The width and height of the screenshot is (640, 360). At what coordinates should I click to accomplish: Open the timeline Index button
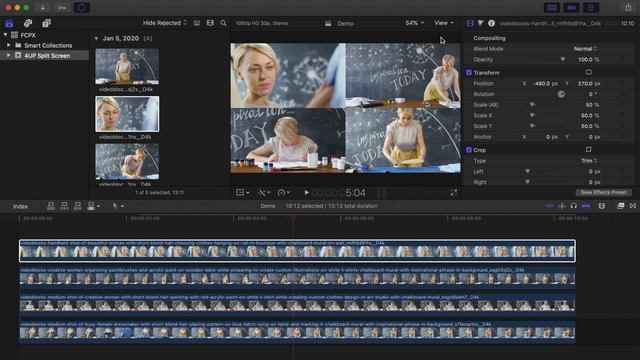20,206
